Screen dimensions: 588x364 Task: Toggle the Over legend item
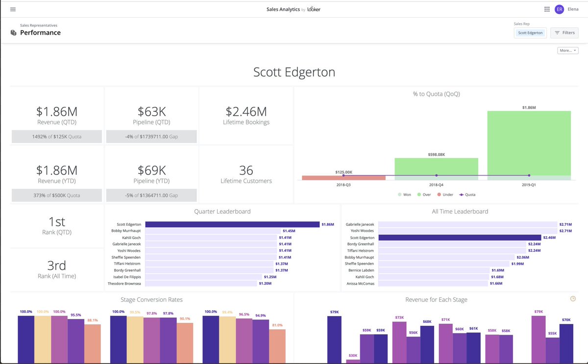click(x=424, y=194)
